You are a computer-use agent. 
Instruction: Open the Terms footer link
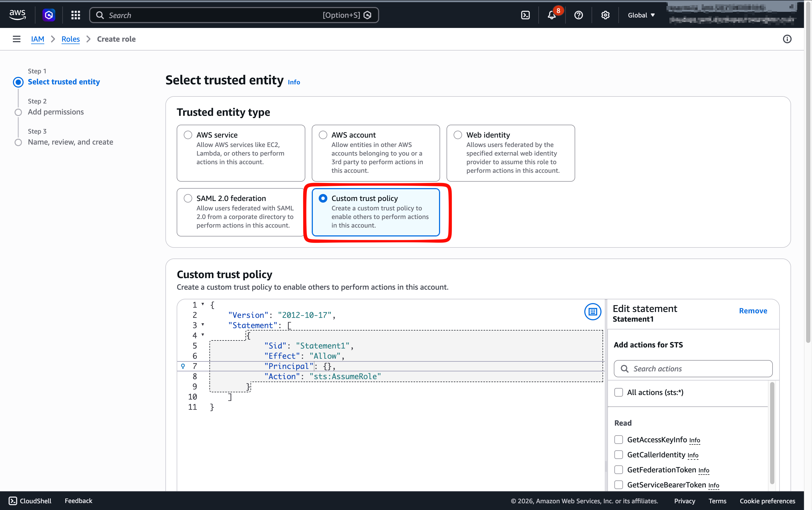(717, 501)
